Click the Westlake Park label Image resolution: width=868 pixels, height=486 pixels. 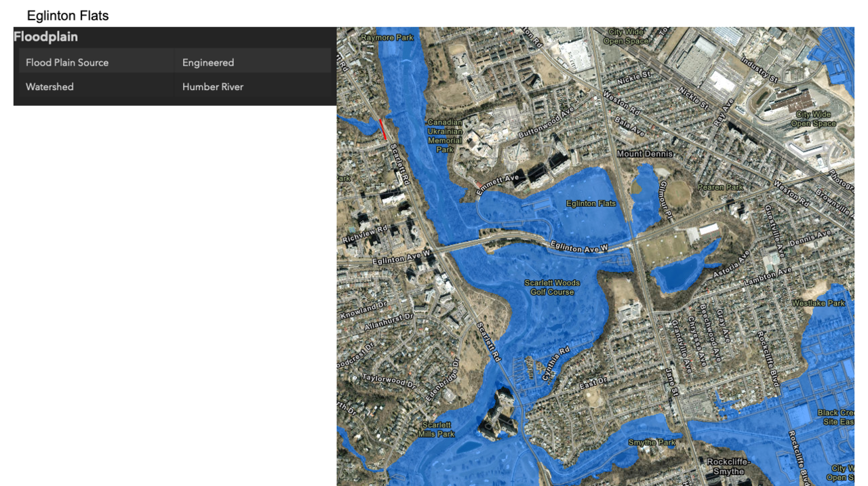[x=818, y=303]
